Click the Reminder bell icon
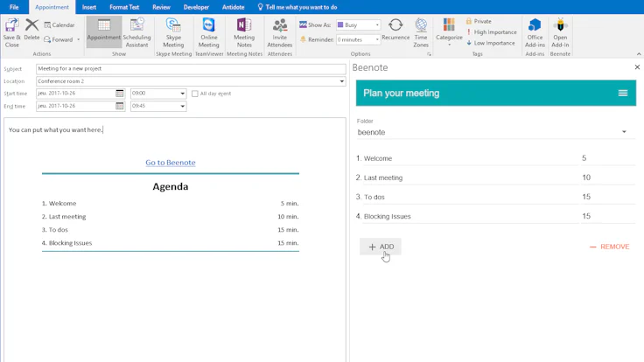644x362 pixels. [x=303, y=39]
